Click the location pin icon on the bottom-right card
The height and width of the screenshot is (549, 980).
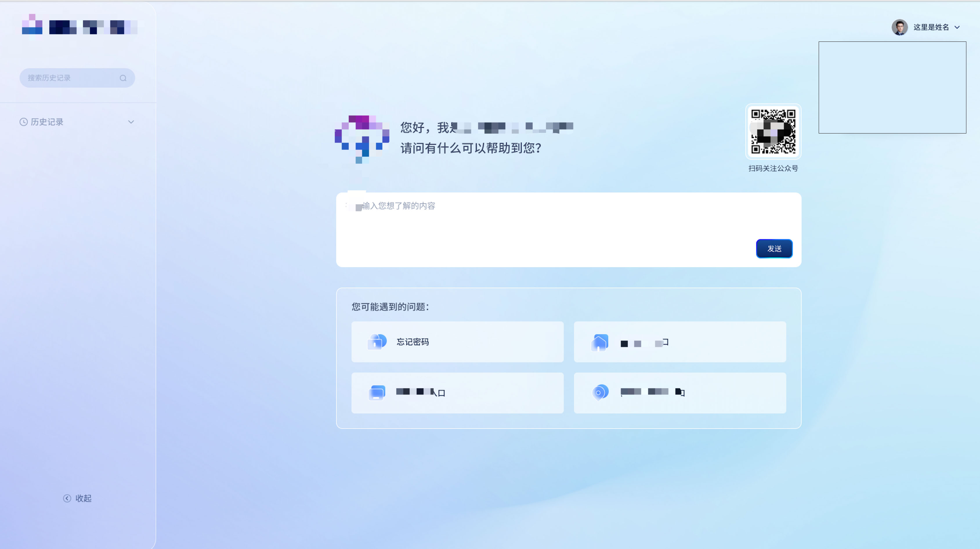tap(600, 392)
